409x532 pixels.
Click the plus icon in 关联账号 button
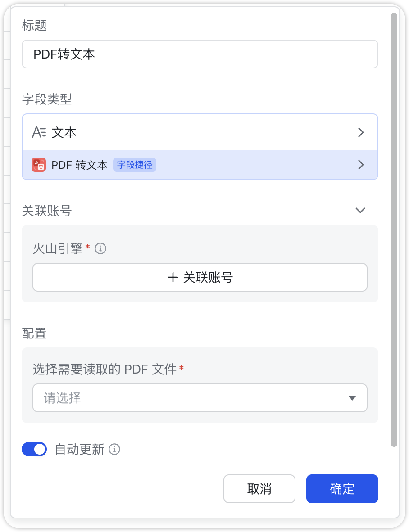click(x=173, y=277)
